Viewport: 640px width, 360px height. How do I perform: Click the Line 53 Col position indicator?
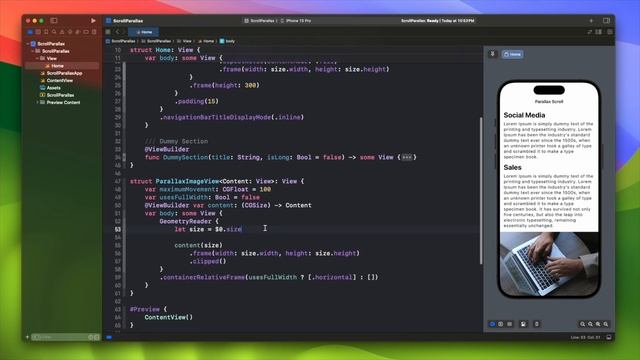(x=585, y=337)
